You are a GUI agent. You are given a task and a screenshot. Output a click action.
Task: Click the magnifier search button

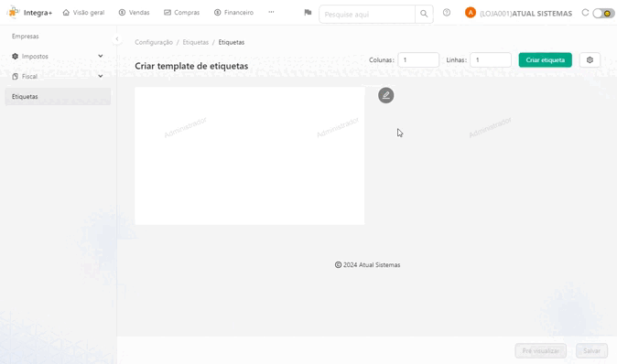click(x=424, y=14)
